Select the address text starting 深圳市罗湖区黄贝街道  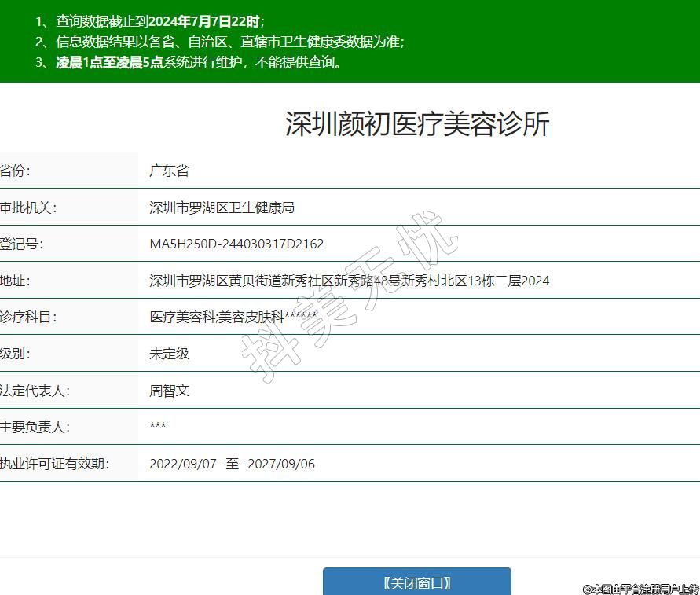point(349,281)
